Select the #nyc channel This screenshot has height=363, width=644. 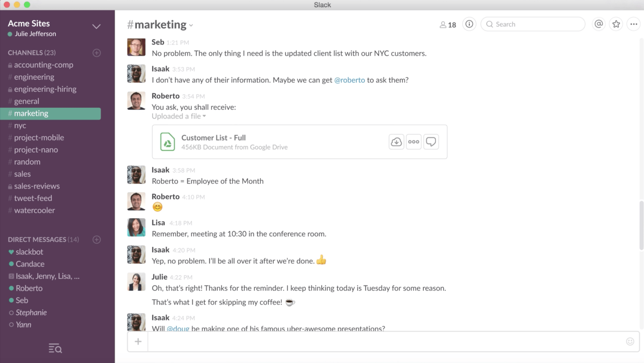pos(20,125)
